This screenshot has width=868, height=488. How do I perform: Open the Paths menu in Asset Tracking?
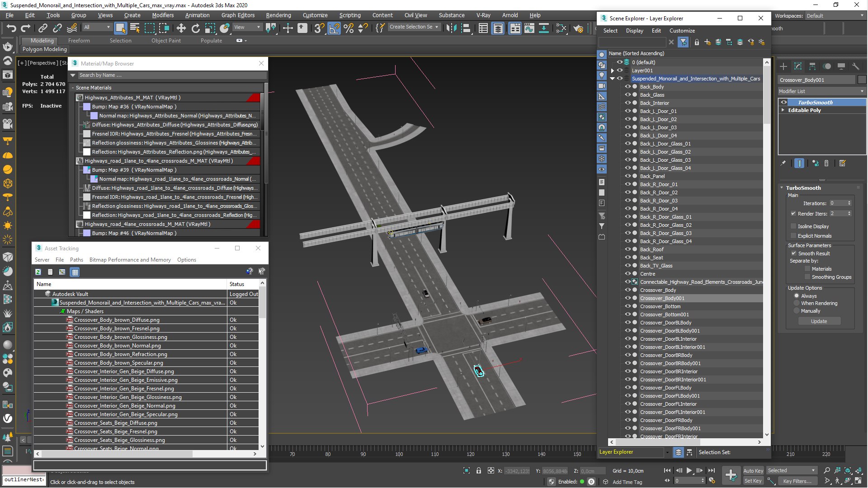[x=76, y=260]
